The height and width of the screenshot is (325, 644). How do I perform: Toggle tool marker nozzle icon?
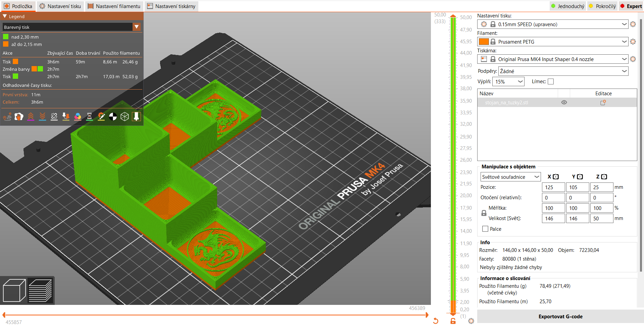tap(136, 117)
